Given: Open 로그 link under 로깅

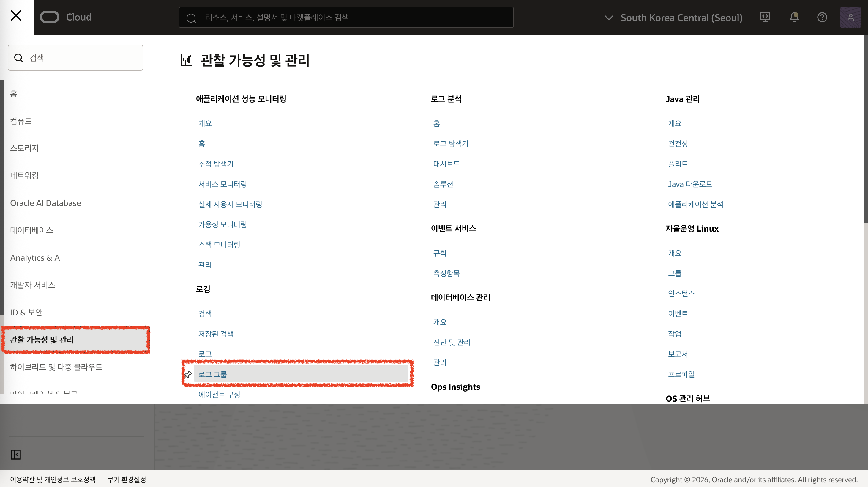Looking at the screenshot, I should [x=205, y=354].
